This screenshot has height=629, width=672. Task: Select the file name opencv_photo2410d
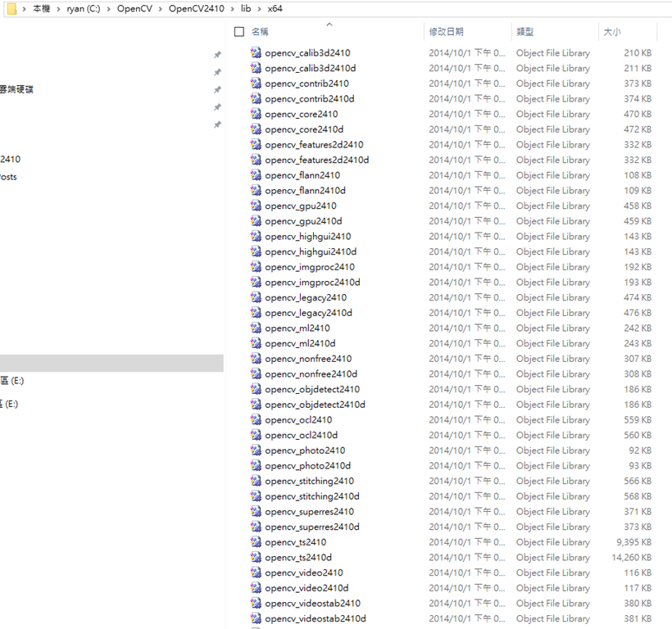tap(307, 466)
